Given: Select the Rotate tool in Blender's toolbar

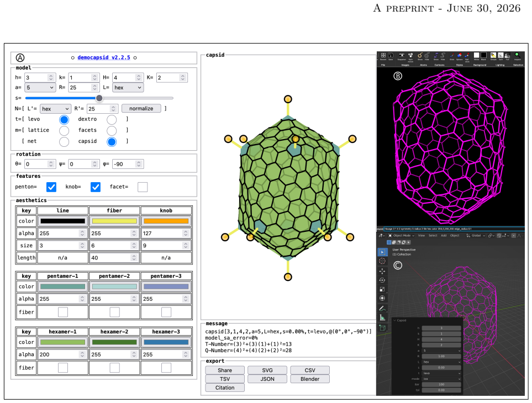Looking at the screenshot, I should tap(382, 280).
